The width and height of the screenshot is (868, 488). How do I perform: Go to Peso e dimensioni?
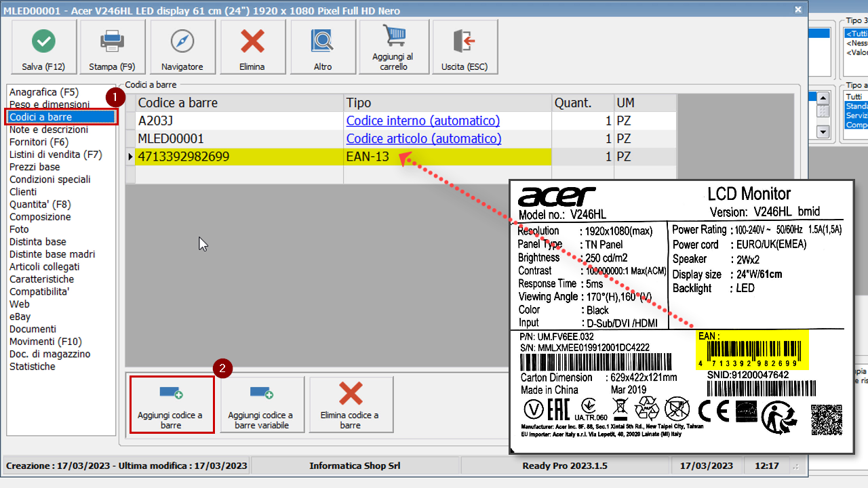click(x=50, y=104)
